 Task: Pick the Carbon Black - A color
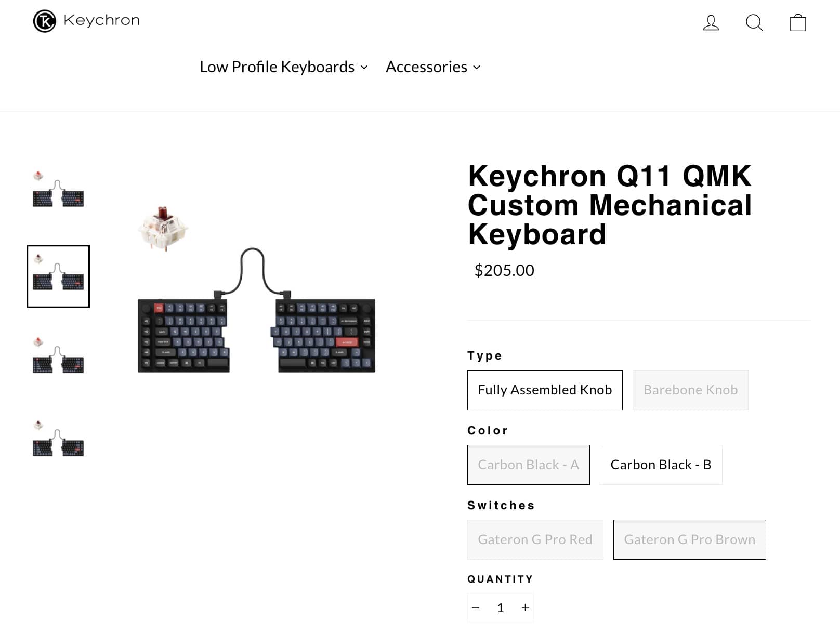pyautogui.click(x=528, y=465)
